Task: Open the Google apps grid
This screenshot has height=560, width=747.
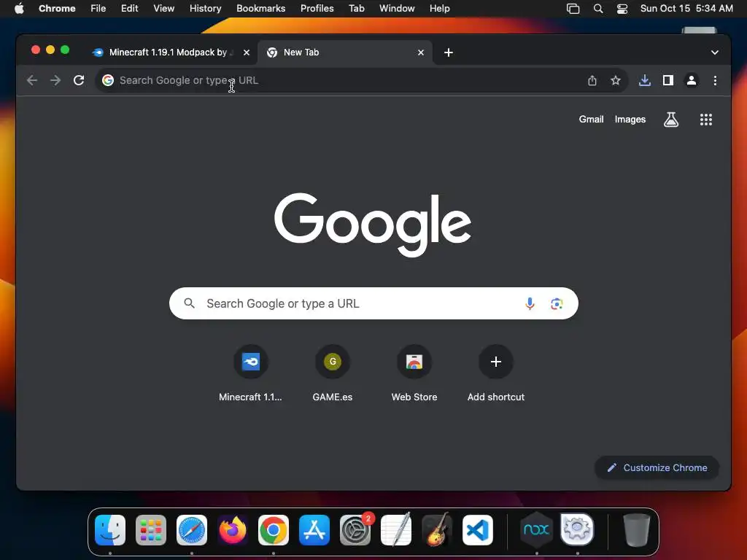Action: [706, 120]
